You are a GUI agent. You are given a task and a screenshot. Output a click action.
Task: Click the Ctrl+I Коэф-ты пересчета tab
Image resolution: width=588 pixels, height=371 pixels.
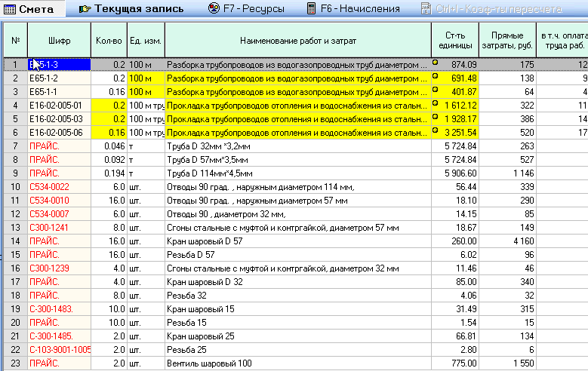[x=491, y=8]
